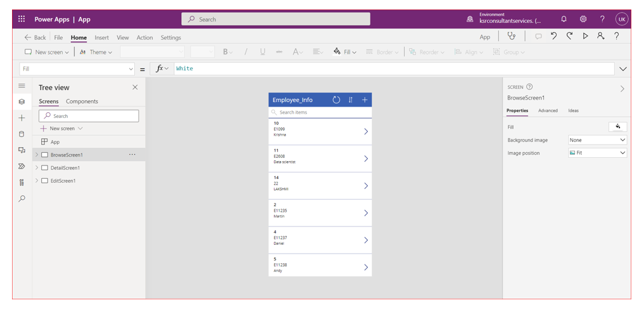Viewport: 644px width, 312px height.
Task: Open the Insert ribbon tab
Action: pos(102,37)
